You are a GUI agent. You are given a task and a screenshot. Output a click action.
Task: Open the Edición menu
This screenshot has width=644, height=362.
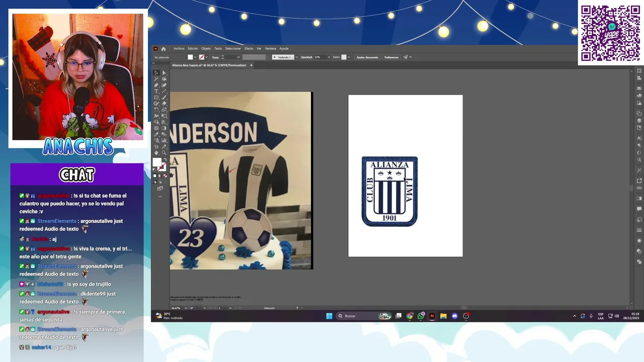coord(193,49)
